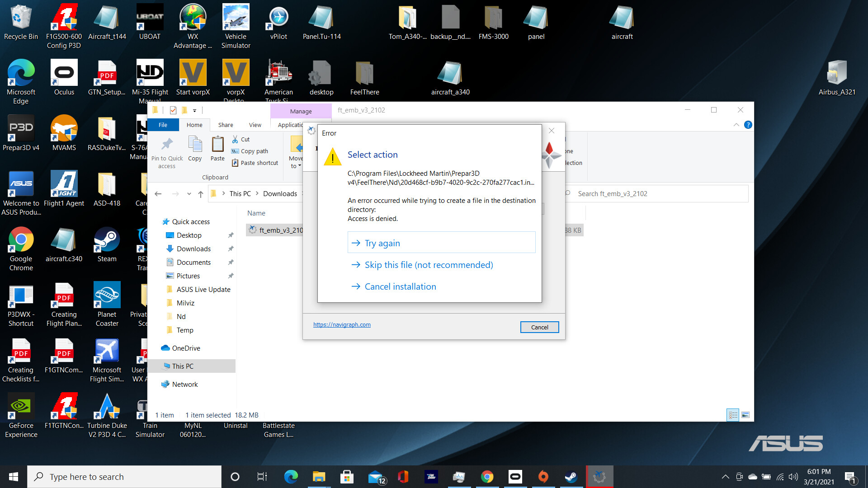868x488 pixels.
Task: Select Downloads in Quick access
Action: (x=193, y=249)
